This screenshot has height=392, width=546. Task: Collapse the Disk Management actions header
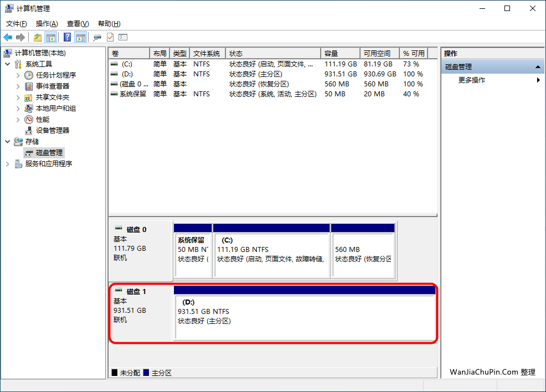click(538, 67)
